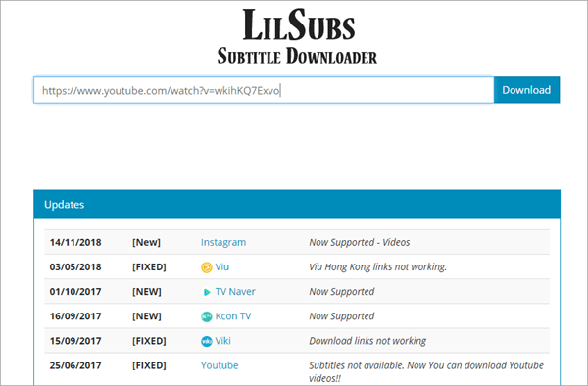Image resolution: width=588 pixels, height=386 pixels.
Task: Open the LilSubs logo heading
Action: point(299,25)
